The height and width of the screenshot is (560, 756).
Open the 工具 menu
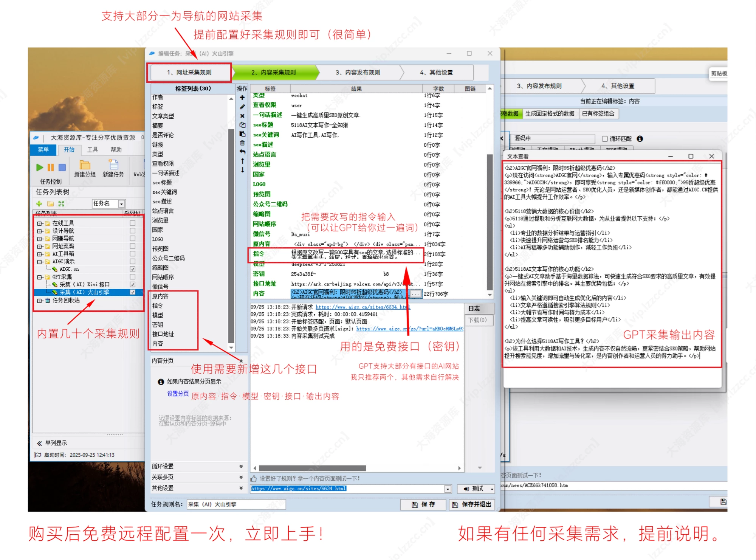click(x=93, y=149)
